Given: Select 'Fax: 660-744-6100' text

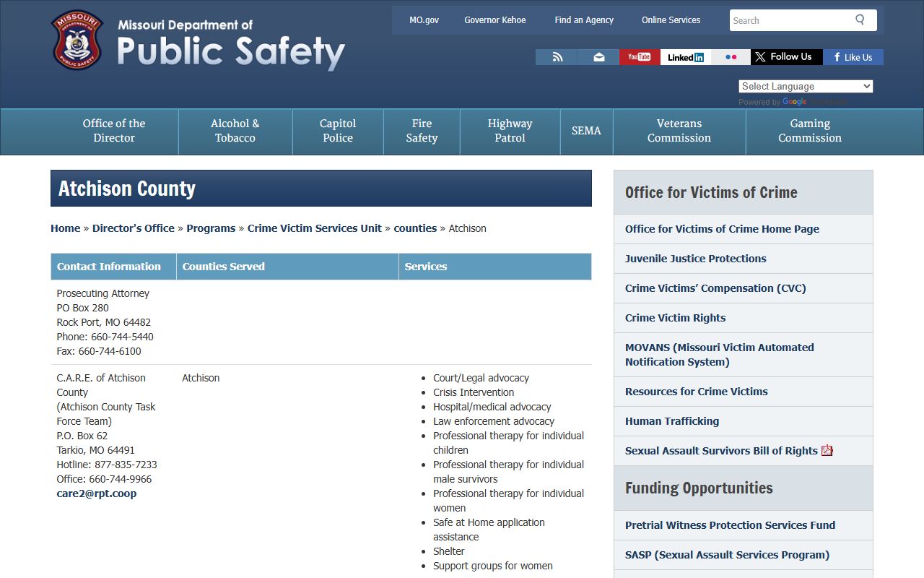Looking at the screenshot, I should coord(99,351).
